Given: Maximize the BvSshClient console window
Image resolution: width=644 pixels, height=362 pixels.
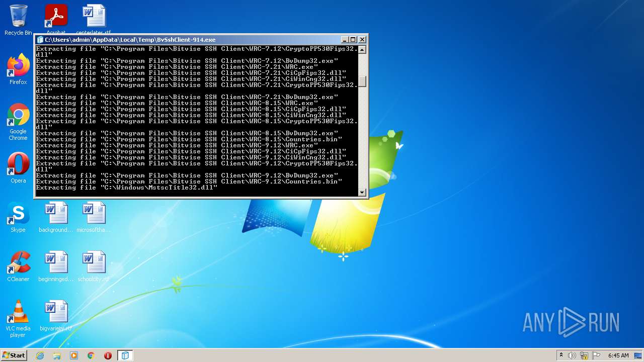Looking at the screenshot, I should (353, 40).
